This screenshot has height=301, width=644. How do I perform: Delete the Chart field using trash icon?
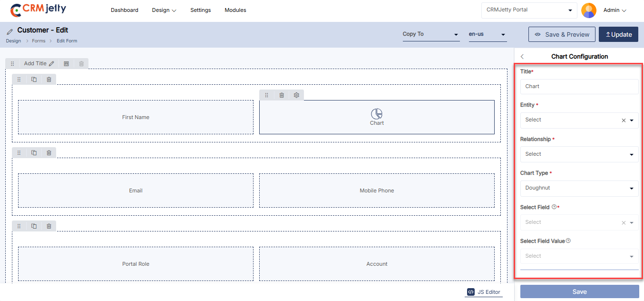point(282,95)
